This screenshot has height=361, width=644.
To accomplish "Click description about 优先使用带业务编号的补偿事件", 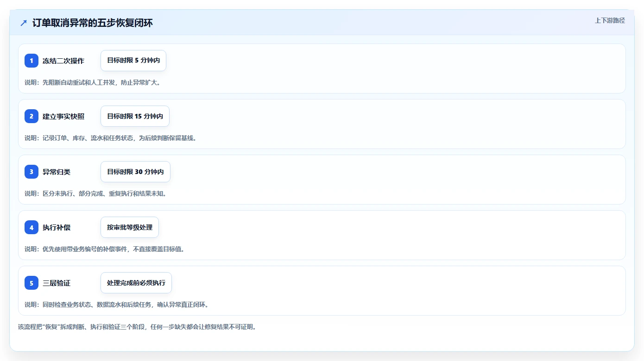I will (105, 249).
